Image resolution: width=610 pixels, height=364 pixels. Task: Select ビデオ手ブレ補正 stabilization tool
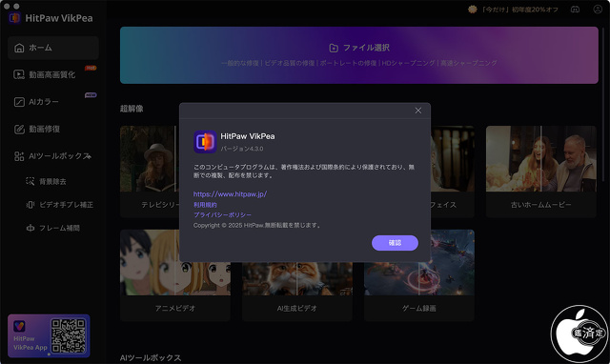59,205
